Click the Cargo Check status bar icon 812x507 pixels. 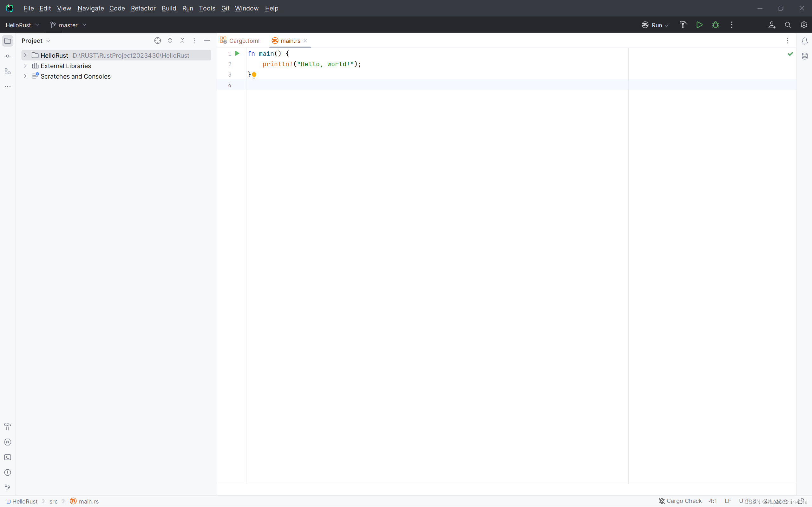click(679, 501)
